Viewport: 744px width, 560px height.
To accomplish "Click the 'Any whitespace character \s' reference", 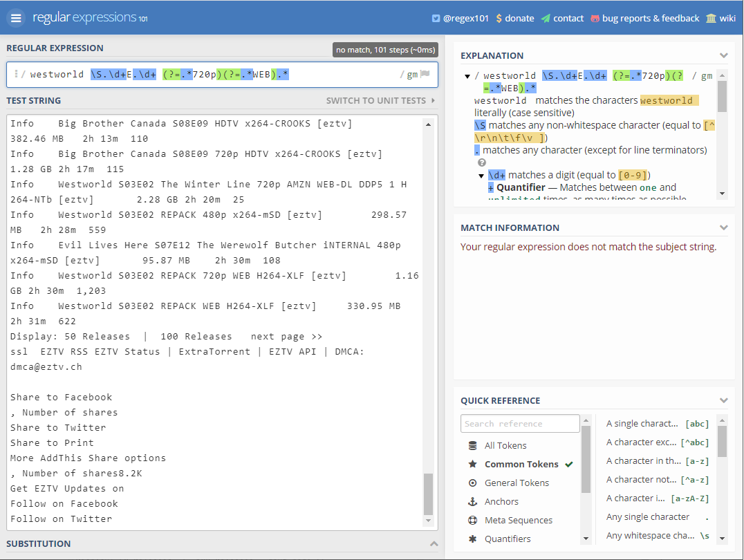I will coord(658,535).
